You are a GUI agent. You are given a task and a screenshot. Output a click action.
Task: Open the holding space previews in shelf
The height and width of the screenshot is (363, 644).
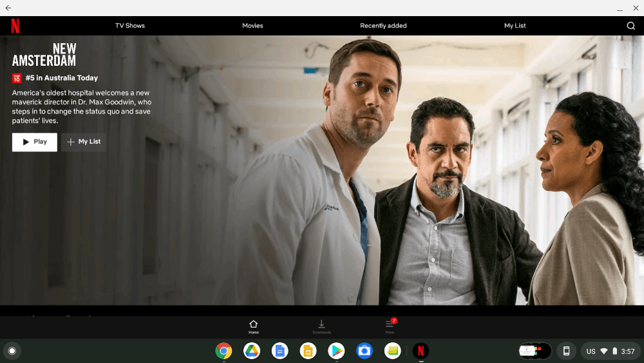click(535, 351)
